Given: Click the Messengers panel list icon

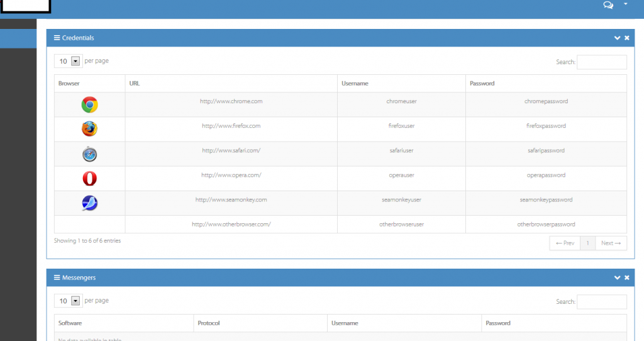Looking at the screenshot, I should (x=57, y=277).
